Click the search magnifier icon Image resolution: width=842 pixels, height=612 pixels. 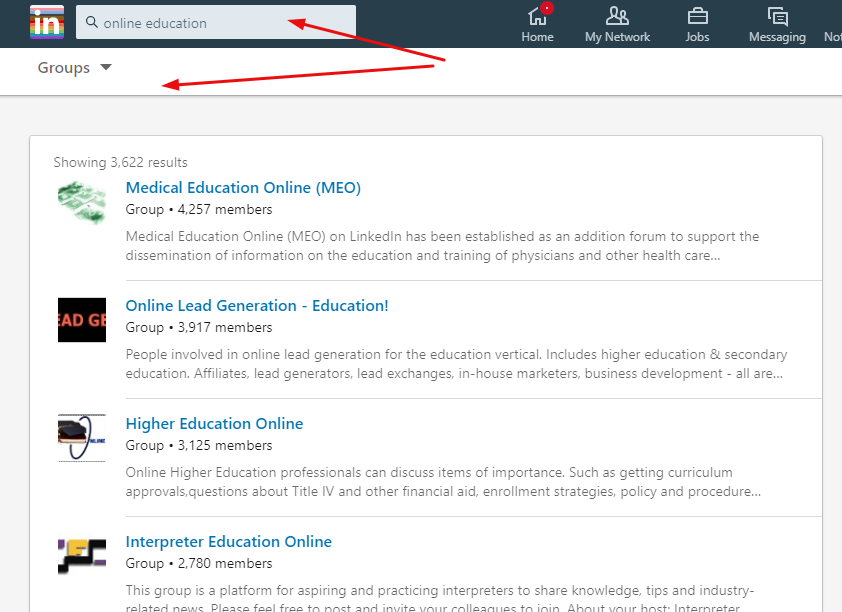pyautogui.click(x=91, y=22)
